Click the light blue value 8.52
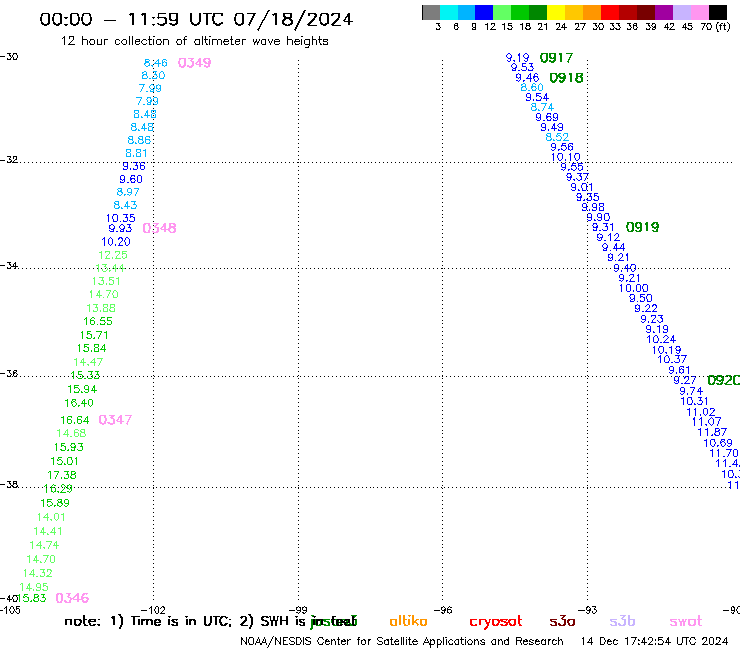 (557, 137)
